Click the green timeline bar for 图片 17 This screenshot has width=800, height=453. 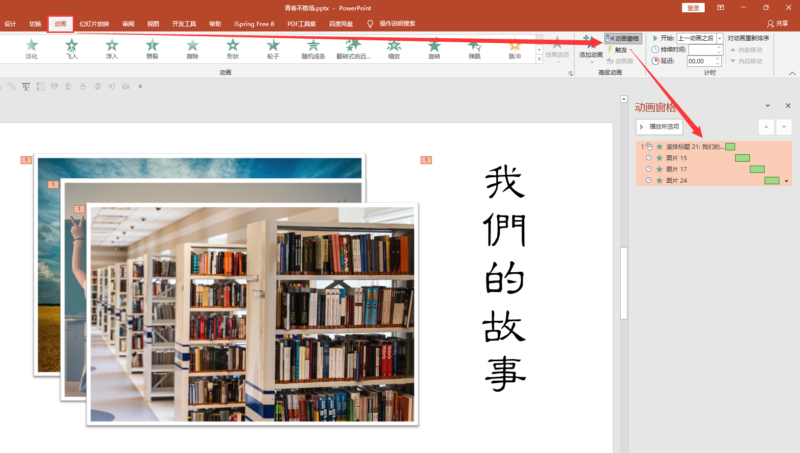pyautogui.click(x=757, y=169)
